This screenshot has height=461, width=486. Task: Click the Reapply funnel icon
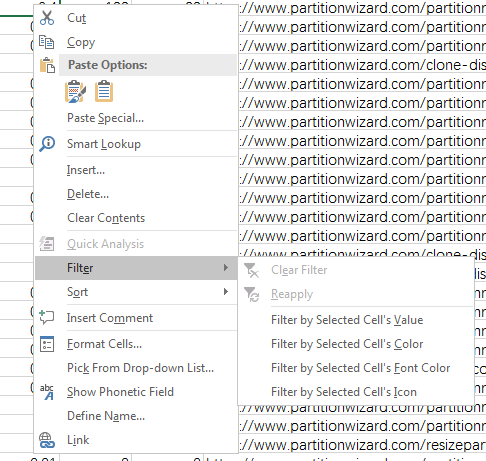[x=251, y=294]
